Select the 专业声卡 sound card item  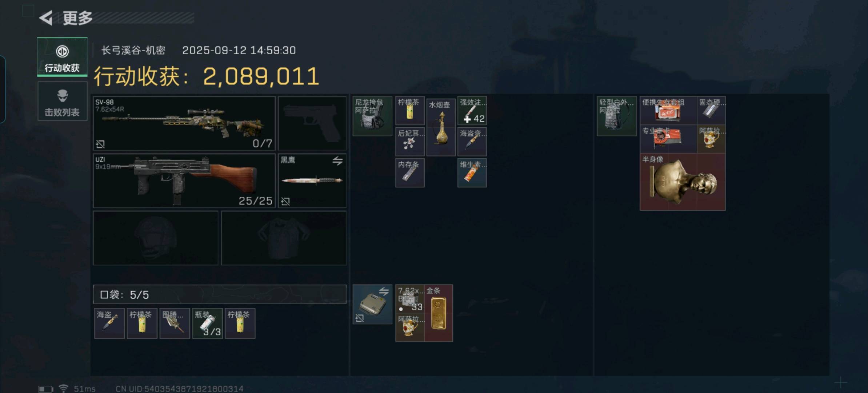coord(668,139)
